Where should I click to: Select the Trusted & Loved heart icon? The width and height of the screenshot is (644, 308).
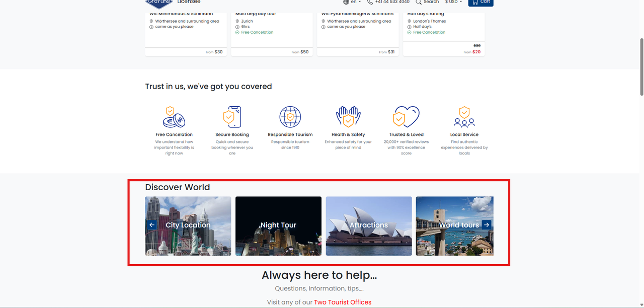406,117
